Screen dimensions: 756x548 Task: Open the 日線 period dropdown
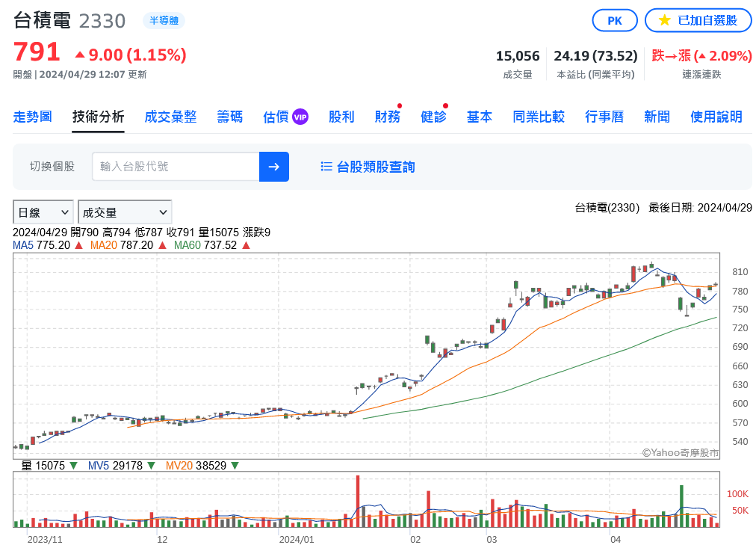43,212
